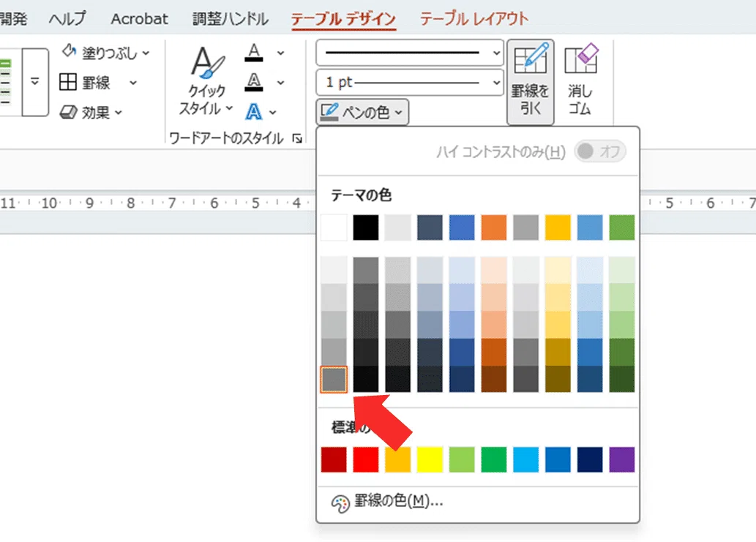Expand text fill color dropdown arrow
This screenshot has height=542, width=756.
(x=280, y=53)
